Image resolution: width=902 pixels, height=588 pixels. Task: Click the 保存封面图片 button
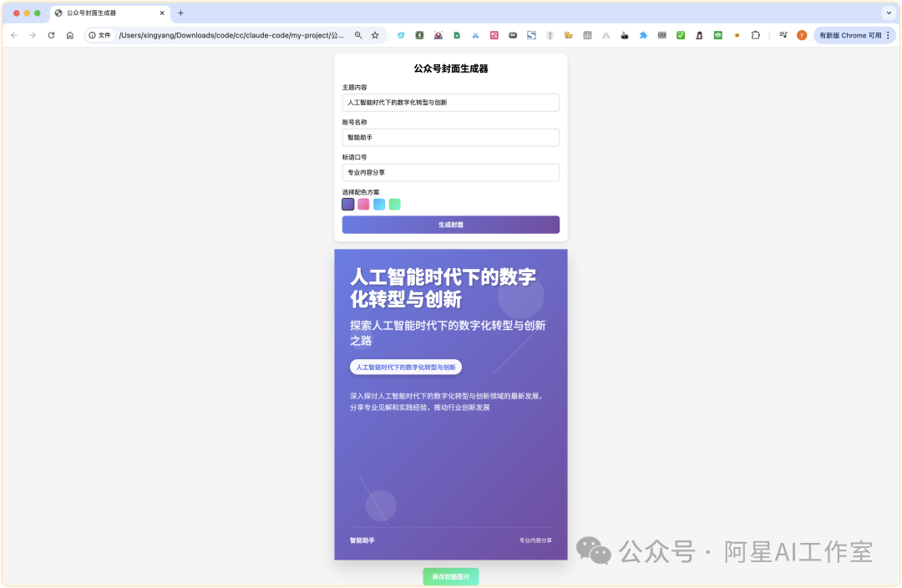(x=451, y=576)
